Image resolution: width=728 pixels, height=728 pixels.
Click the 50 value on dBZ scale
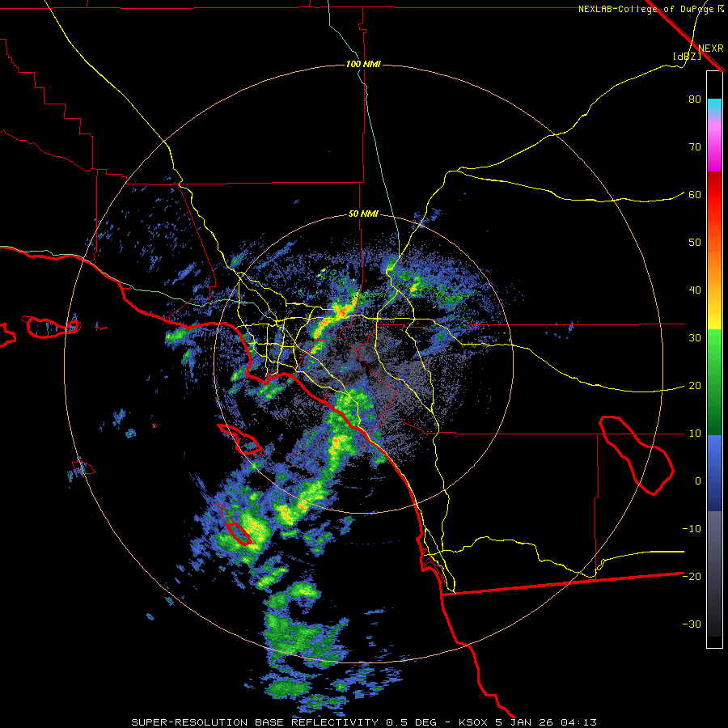(x=695, y=243)
